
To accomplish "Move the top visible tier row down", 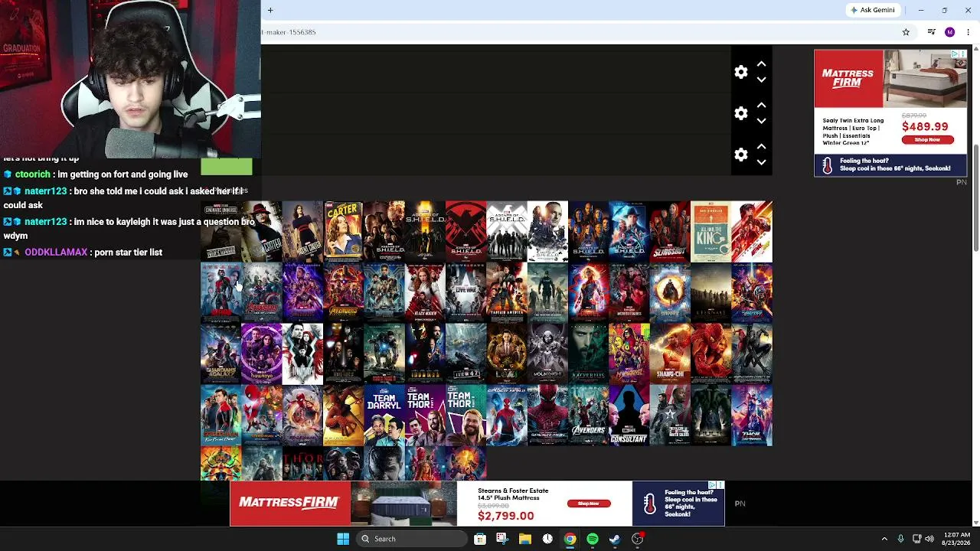I will [x=761, y=80].
